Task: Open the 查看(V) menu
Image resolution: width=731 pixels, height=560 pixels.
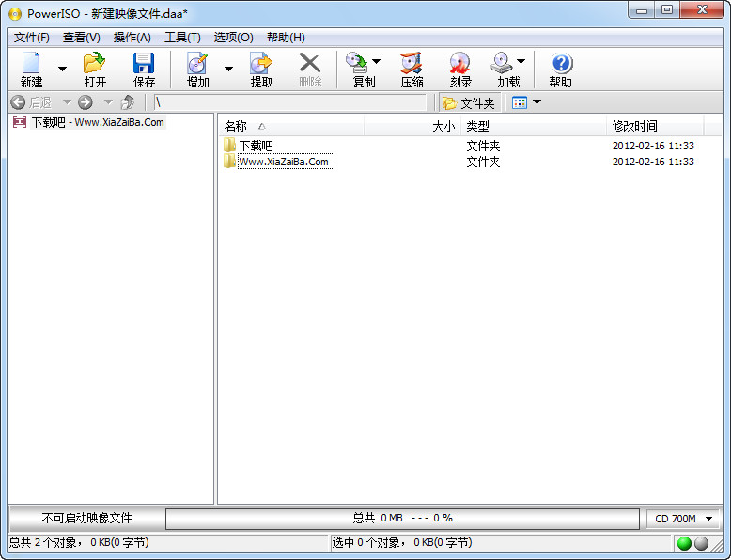Action: point(82,38)
